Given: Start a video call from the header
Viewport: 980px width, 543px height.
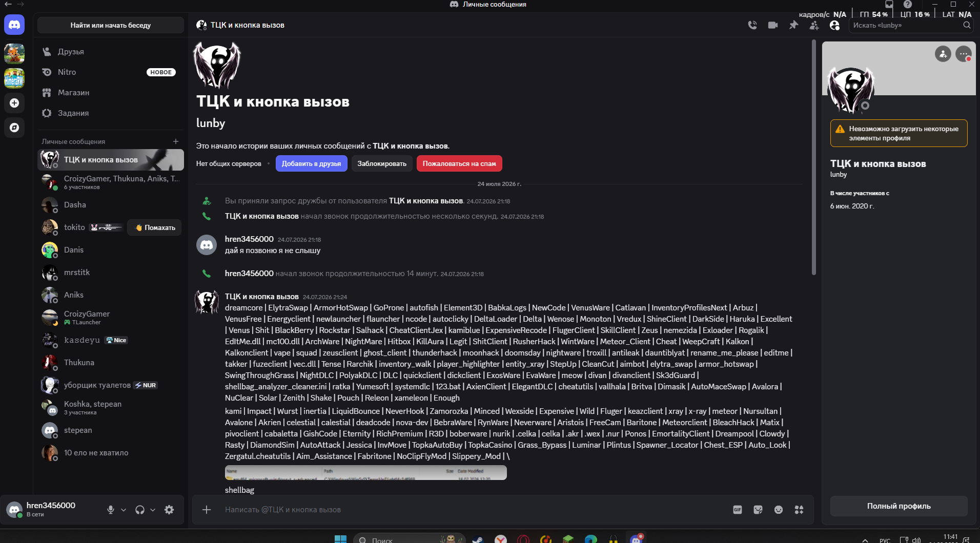Looking at the screenshot, I should pos(773,25).
